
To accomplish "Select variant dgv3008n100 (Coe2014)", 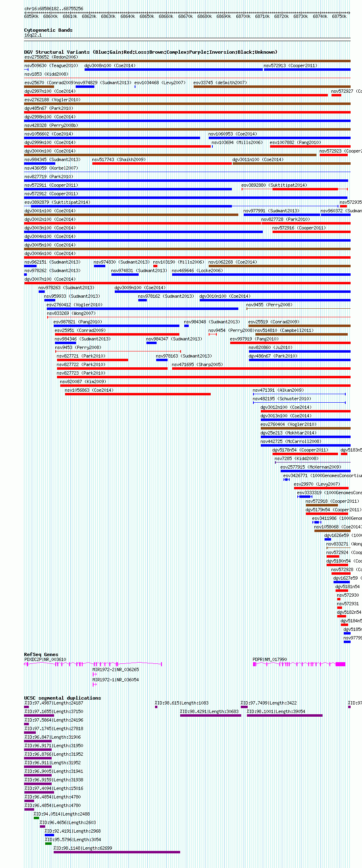I will 110,66.
